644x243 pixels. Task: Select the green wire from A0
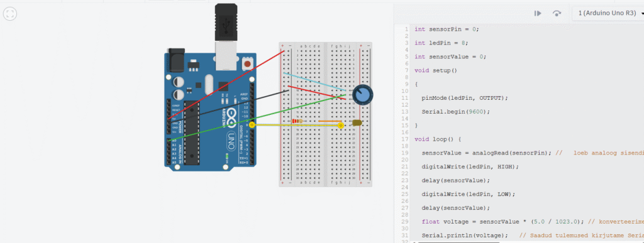click(257, 118)
